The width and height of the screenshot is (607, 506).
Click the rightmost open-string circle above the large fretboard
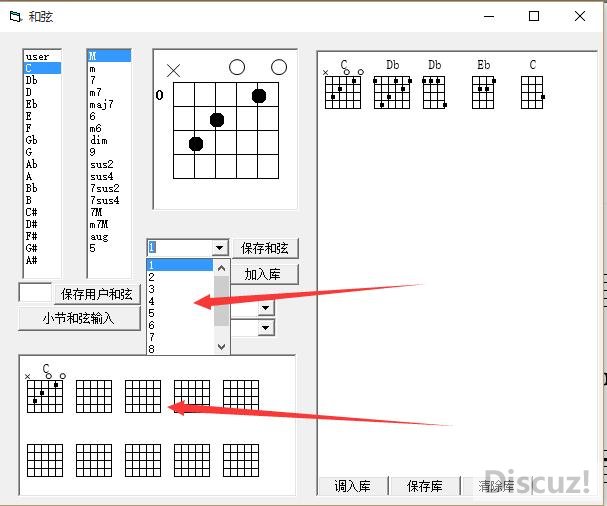point(279,67)
